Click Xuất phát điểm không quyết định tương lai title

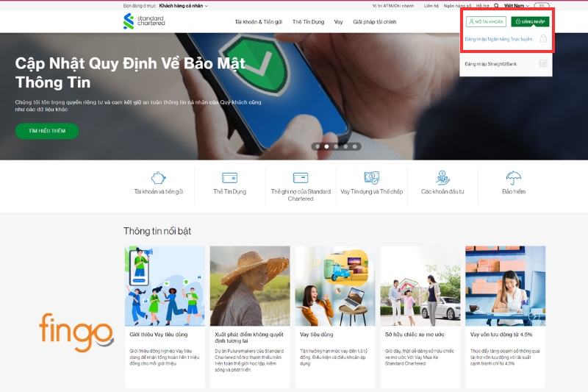pos(249,338)
